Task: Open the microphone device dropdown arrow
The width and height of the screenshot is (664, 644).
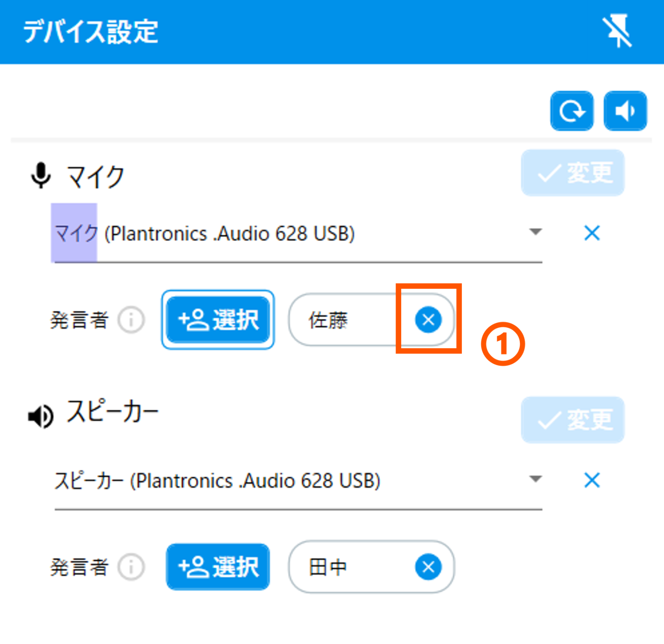Action: [x=535, y=232]
